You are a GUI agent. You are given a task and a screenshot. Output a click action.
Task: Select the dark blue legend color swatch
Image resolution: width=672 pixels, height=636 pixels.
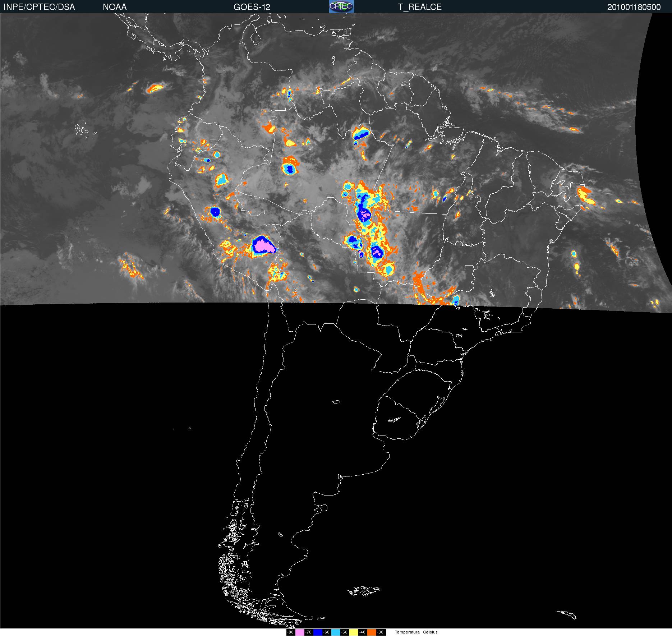click(x=318, y=632)
